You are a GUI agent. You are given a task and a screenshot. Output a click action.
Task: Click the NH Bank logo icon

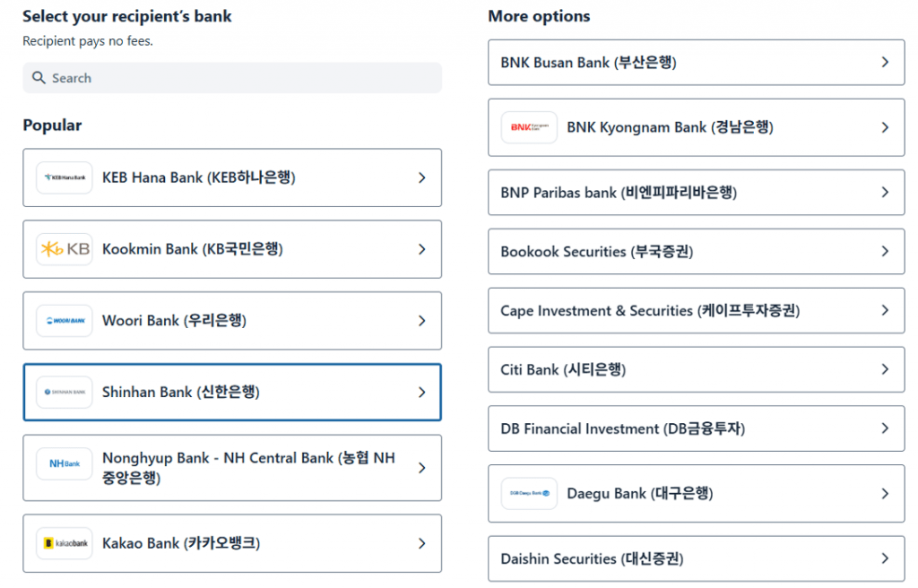click(65, 463)
